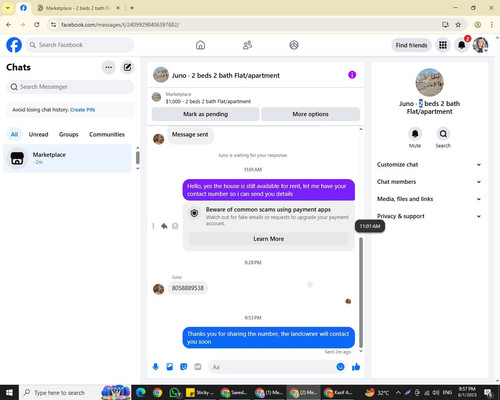
Task: Switch to Marketplace browser tab
Action: [78, 8]
